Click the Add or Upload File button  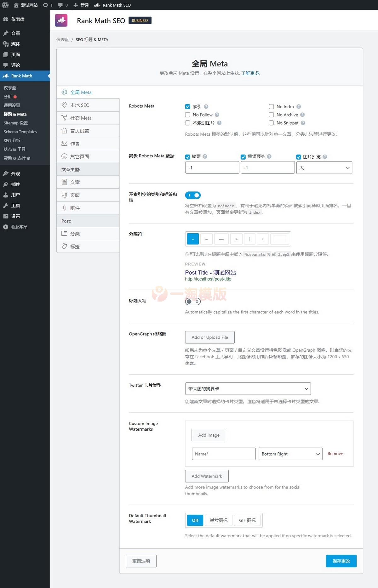pyautogui.click(x=210, y=337)
